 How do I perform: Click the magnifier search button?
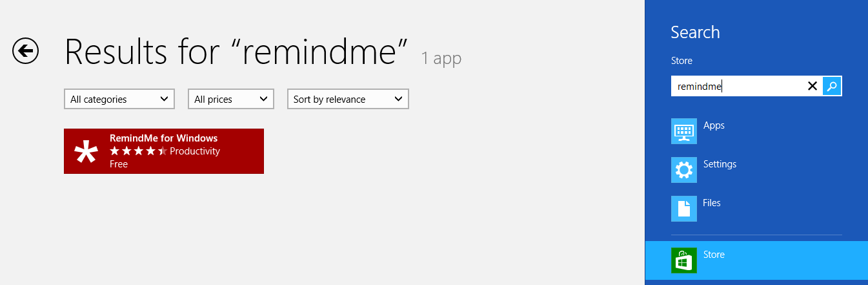(833, 86)
